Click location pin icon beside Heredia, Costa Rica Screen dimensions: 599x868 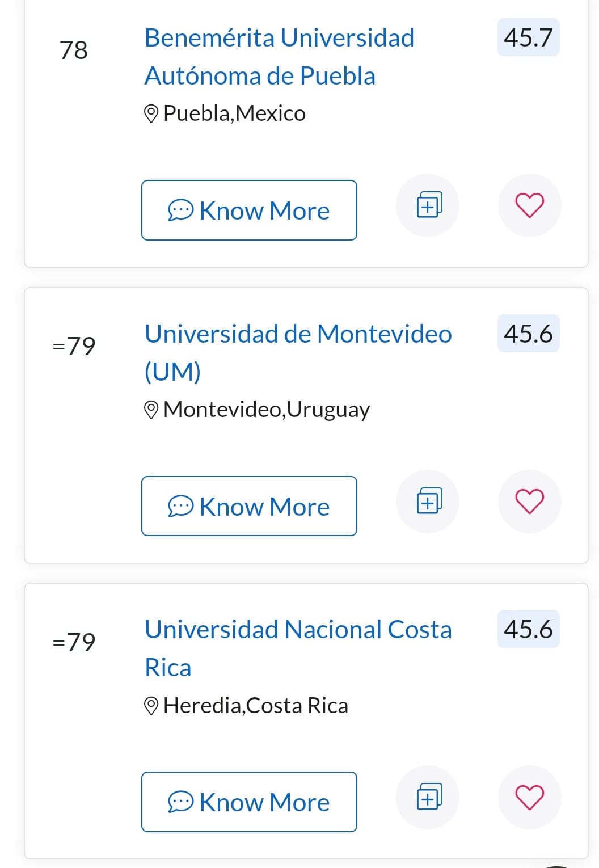(151, 706)
